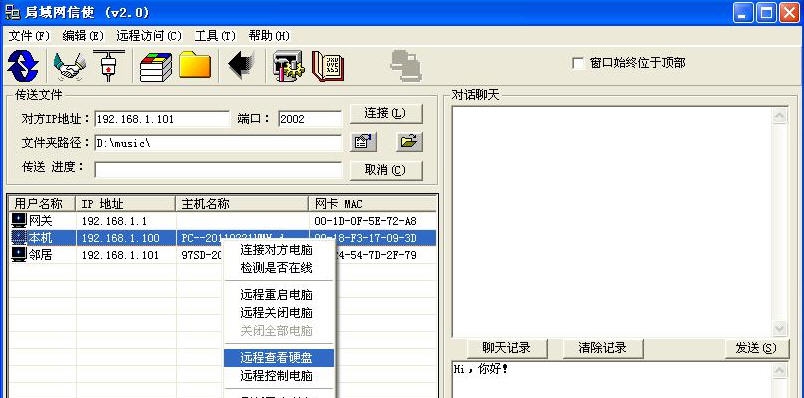This screenshot has width=804, height=398.
Task: Click the handshake connect toolbar icon
Action: pyautogui.click(x=70, y=66)
